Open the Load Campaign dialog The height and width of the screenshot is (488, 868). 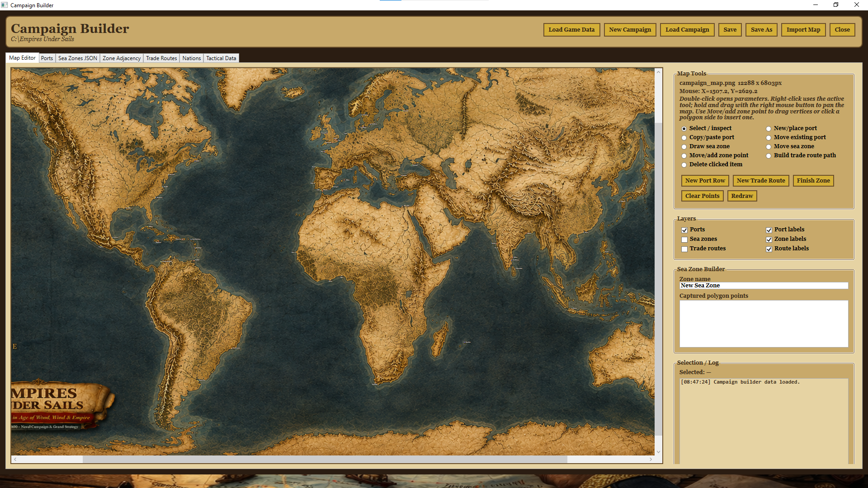(687, 30)
